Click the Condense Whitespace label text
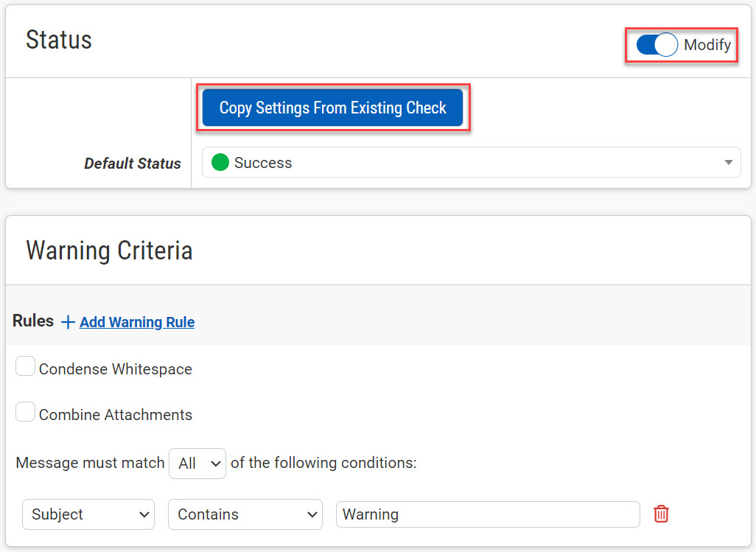The width and height of the screenshot is (756, 552). coord(116,369)
